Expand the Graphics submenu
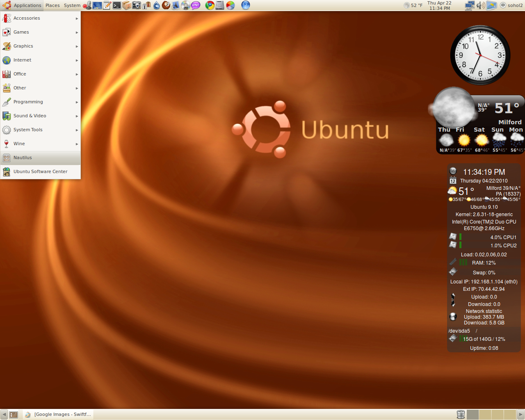 coord(40,46)
